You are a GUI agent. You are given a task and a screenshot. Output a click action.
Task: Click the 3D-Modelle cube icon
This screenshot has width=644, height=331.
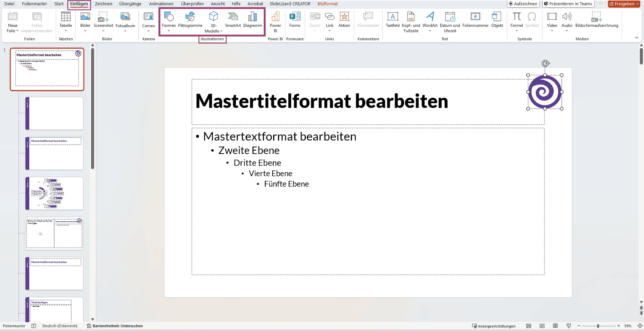point(213,16)
